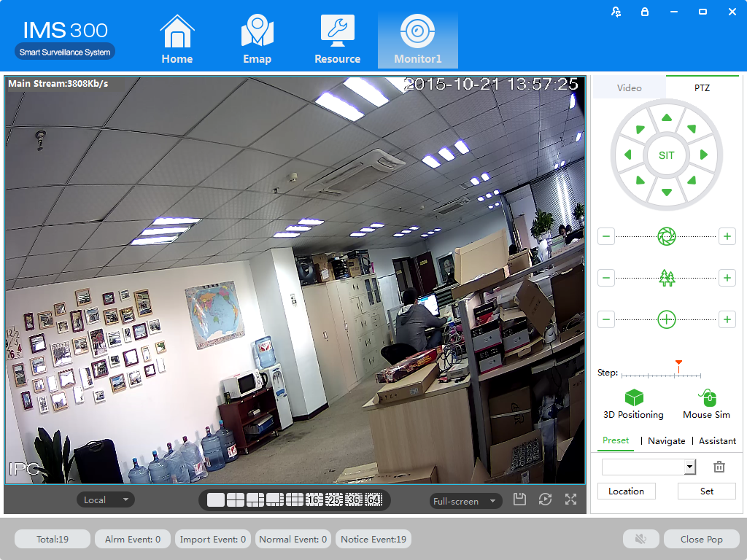Click the Location button
The image size is (747, 560).
626,491
